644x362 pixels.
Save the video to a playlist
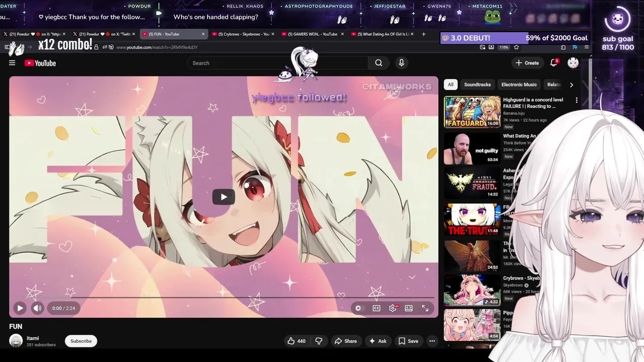point(408,341)
